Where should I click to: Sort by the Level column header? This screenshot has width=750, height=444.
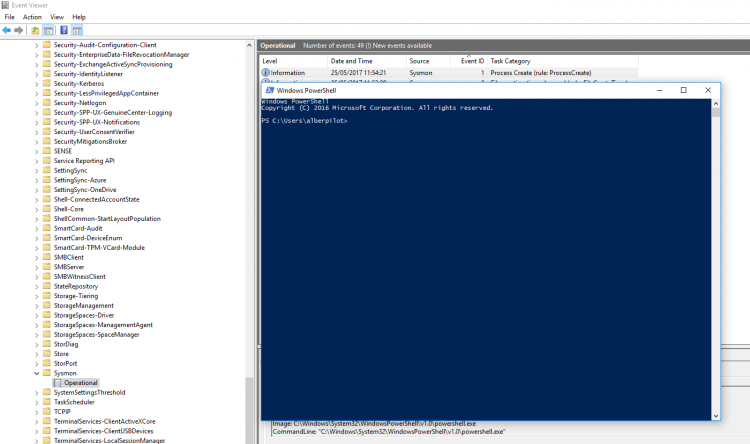point(293,61)
